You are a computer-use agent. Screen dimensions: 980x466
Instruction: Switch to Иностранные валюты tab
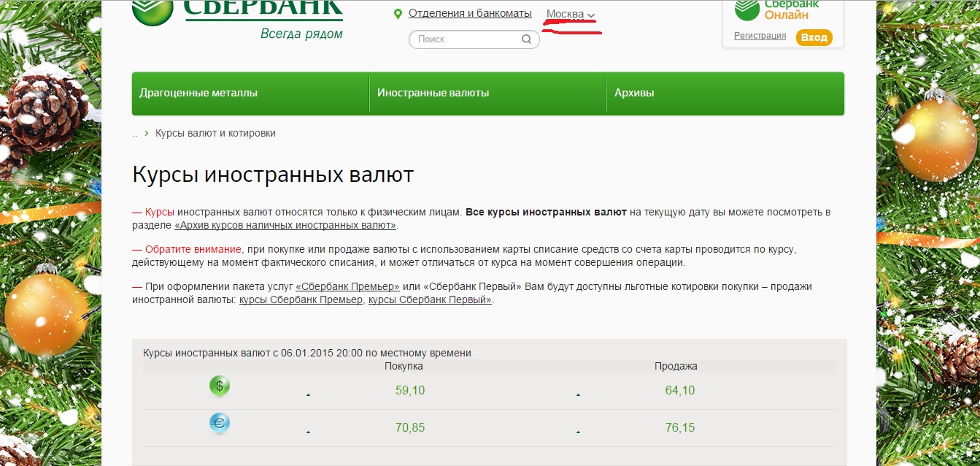488,93
